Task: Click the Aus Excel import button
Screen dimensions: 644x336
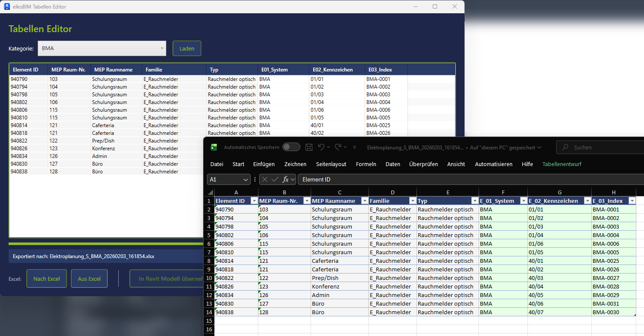Action: [x=89, y=279]
